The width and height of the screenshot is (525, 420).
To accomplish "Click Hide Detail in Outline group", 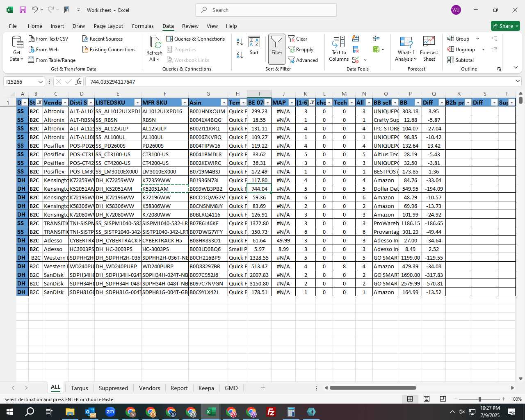I will pyautogui.click(x=495, y=49).
